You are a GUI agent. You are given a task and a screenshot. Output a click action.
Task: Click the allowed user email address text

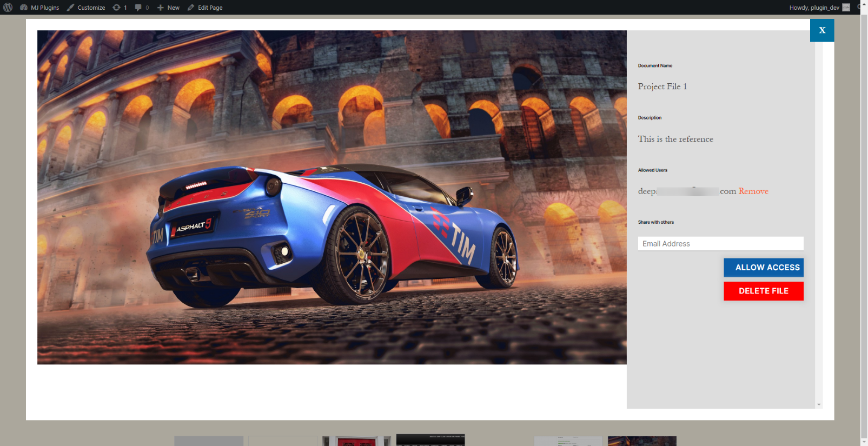click(687, 191)
